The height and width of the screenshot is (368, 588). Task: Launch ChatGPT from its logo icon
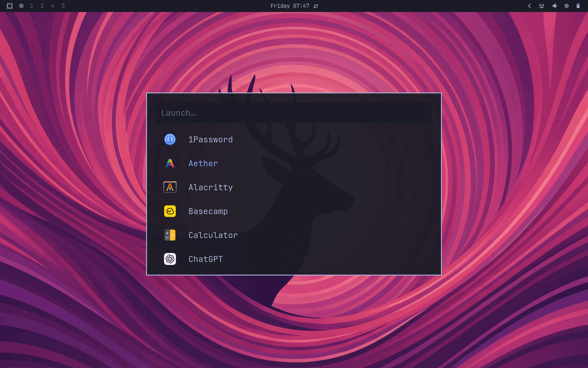tap(170, 259)
